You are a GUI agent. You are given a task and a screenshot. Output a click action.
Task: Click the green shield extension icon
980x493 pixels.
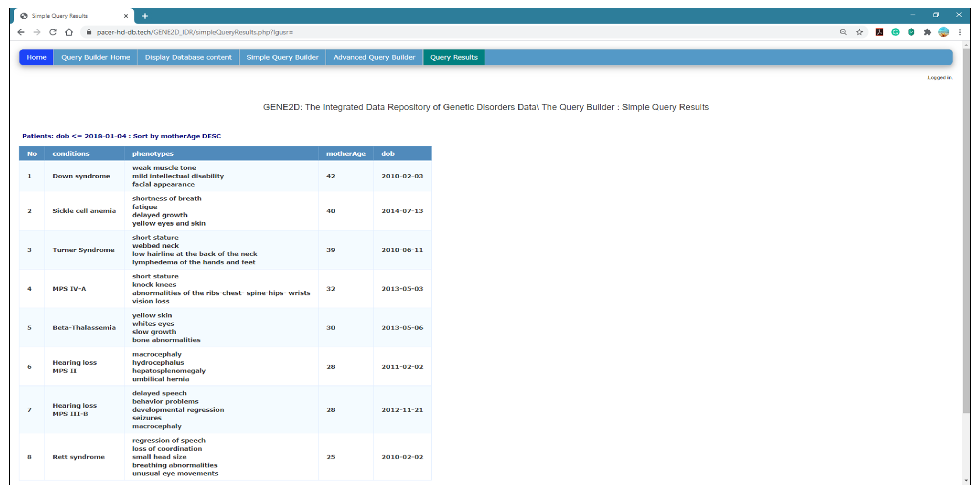pyautogui.click(x=911, y=32)
